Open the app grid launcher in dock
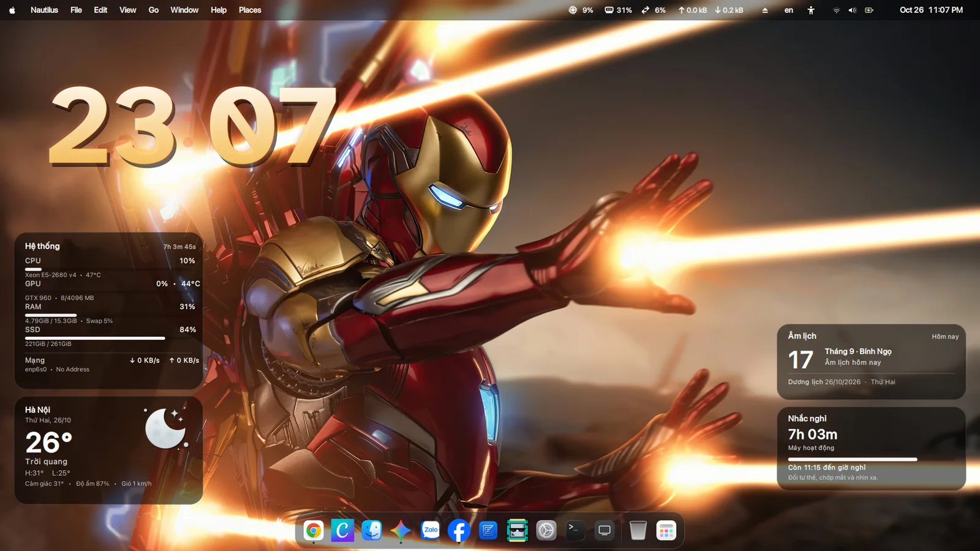 pos(666,530)
